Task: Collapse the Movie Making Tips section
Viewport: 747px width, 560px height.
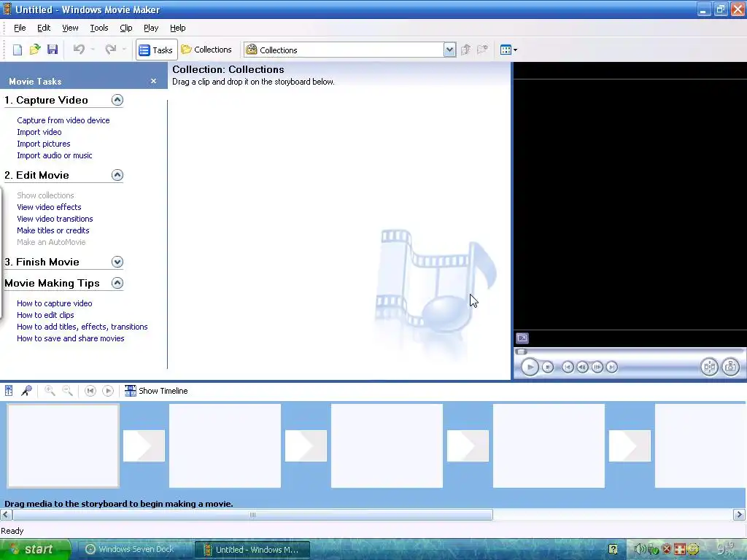Action: pos(117,283)
